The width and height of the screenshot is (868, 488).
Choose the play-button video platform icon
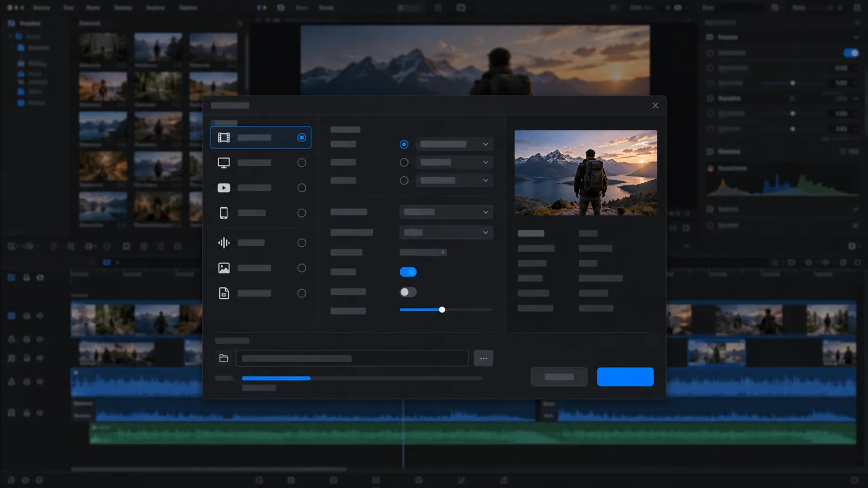tap(224, 188)
